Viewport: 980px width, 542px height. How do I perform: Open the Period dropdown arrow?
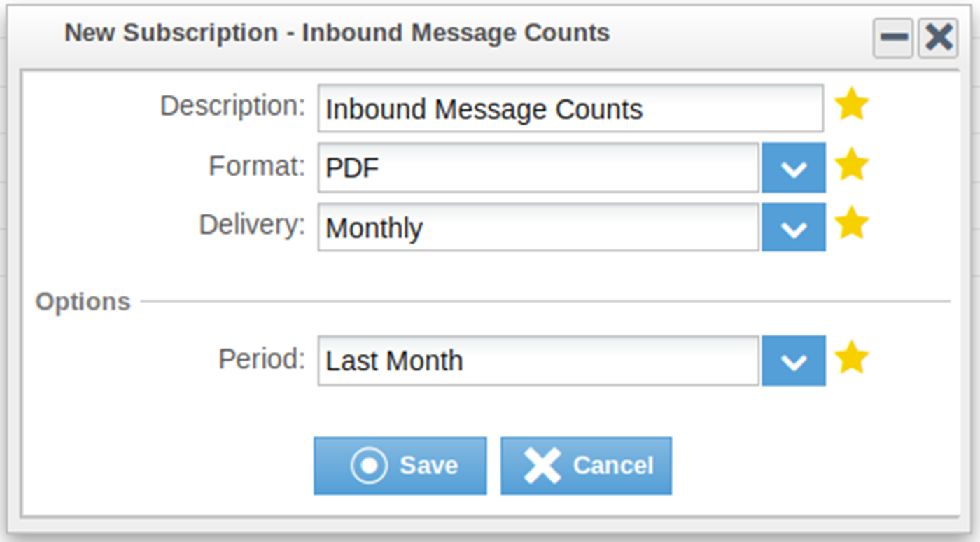[793, 361]
